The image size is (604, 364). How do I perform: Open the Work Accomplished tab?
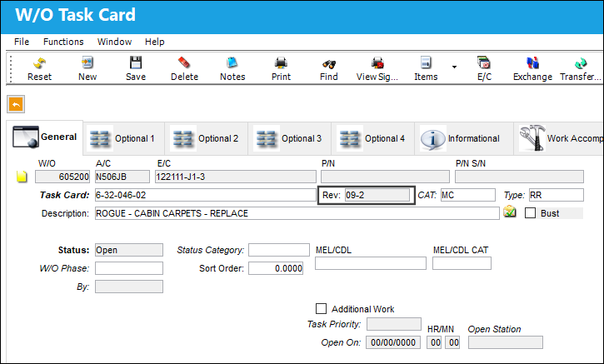coord(559,138)
